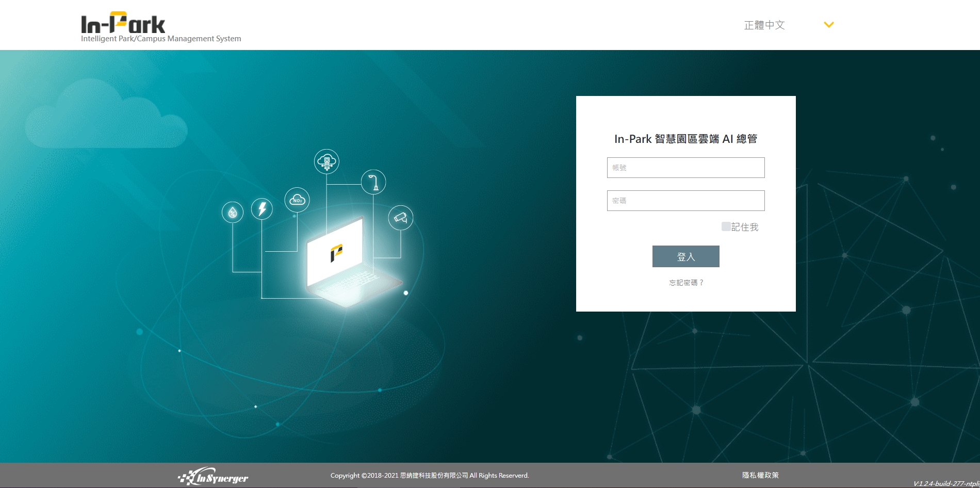This screenshot has width=980, height=488.
Task: Click the InSynerger footer logo
Action: (213, 477)
